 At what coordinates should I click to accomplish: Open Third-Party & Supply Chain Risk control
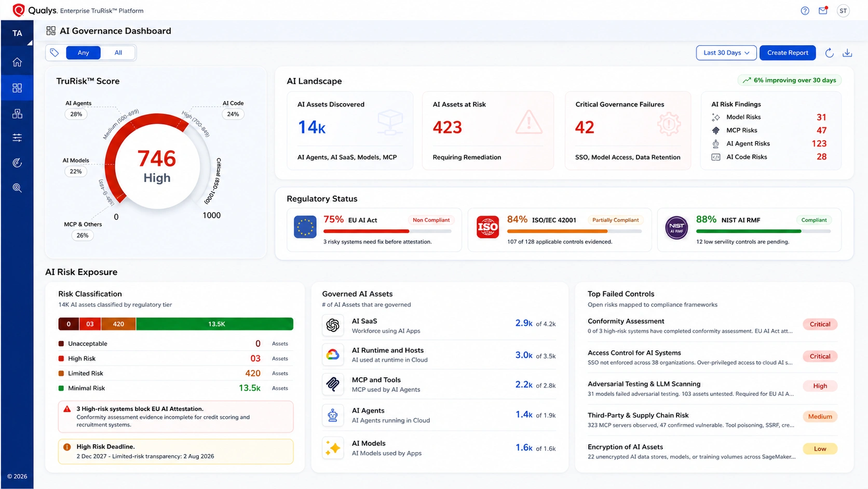click(x=712, y=420)
